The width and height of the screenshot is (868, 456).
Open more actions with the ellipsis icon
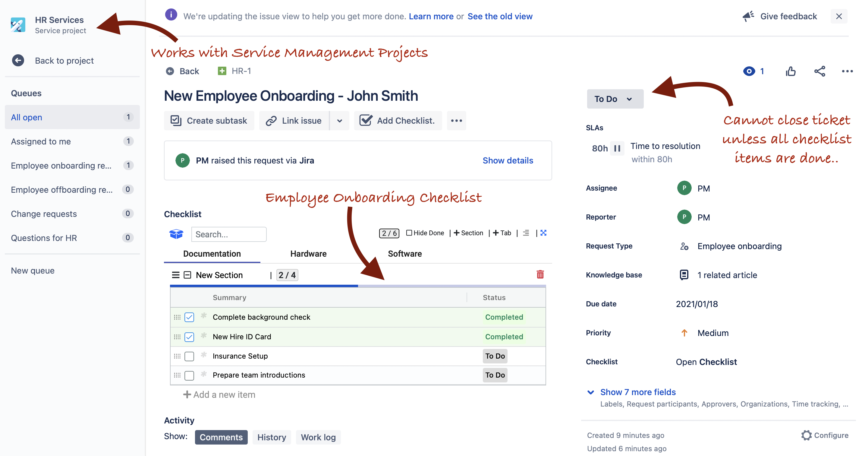(846, 71)
